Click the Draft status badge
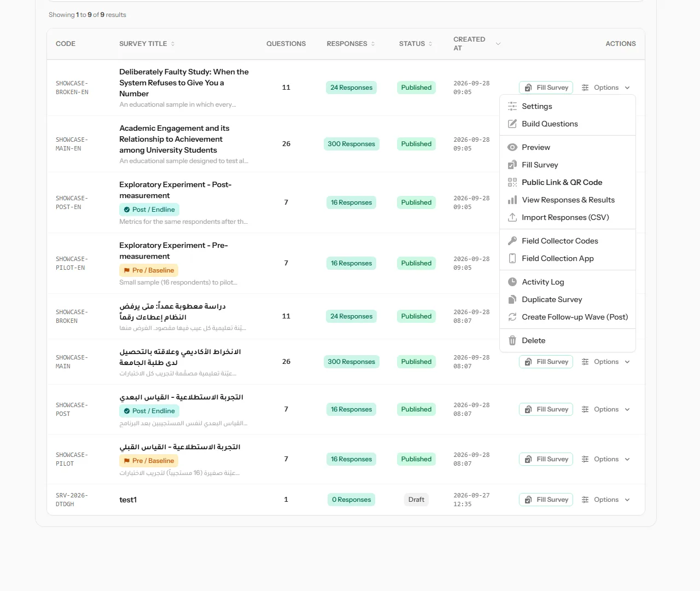The height and width of the screenshot is (591, 700). pyautogui.click(x=416, y=500)
